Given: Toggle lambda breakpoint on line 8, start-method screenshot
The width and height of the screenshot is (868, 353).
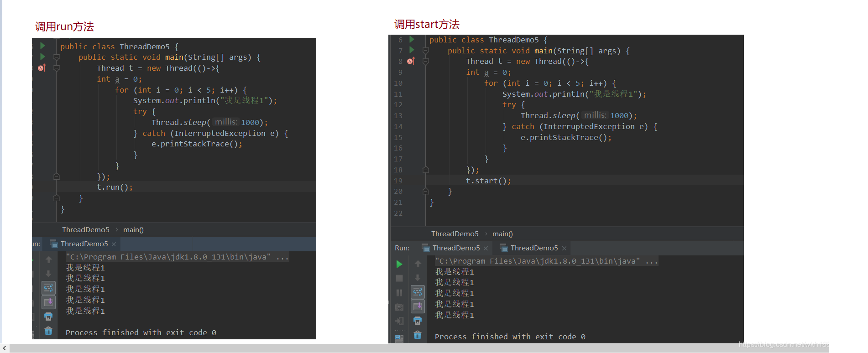Looking at the screenshot, I should (x=411, y=61).
